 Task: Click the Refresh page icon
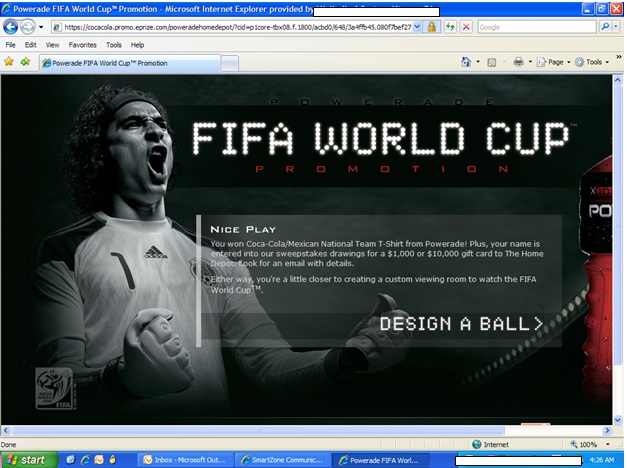(x=450, y=27)
